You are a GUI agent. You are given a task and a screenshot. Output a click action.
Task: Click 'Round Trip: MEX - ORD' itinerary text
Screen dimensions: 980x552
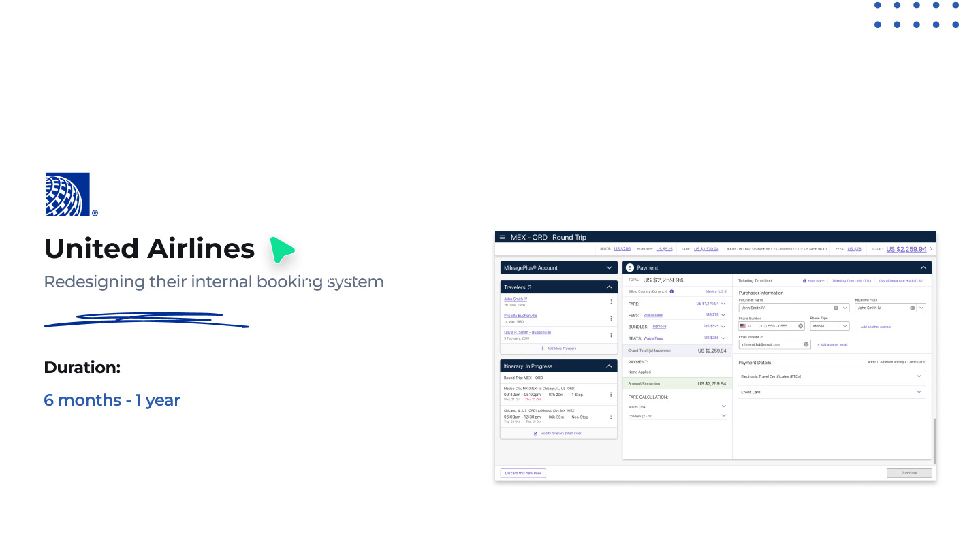[x=523, y=378]
